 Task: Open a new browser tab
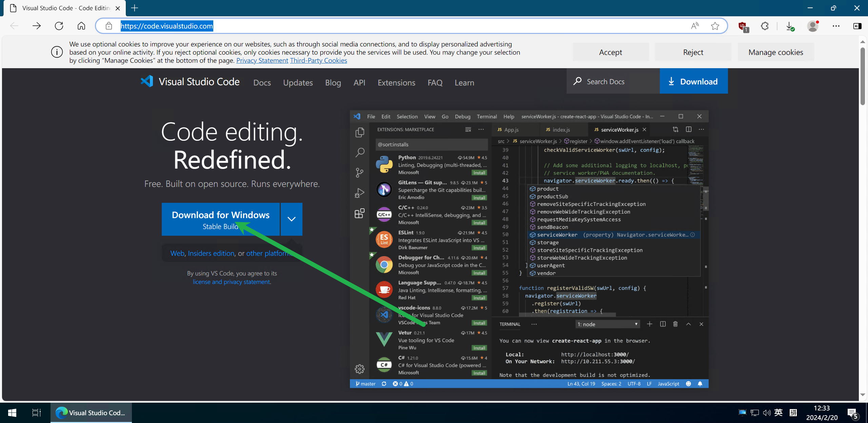[135, 8]
